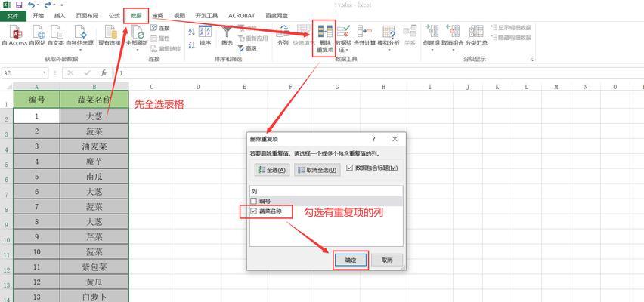644x302 pixels.
Task: Click 取消 to dismiss dialog
Action: point(387,260)
